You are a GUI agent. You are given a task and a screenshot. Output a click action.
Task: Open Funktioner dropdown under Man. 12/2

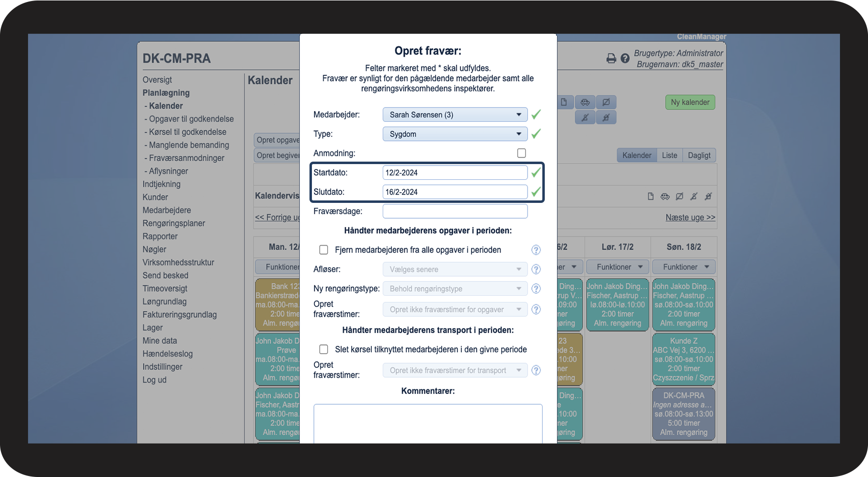coord(278,267)
